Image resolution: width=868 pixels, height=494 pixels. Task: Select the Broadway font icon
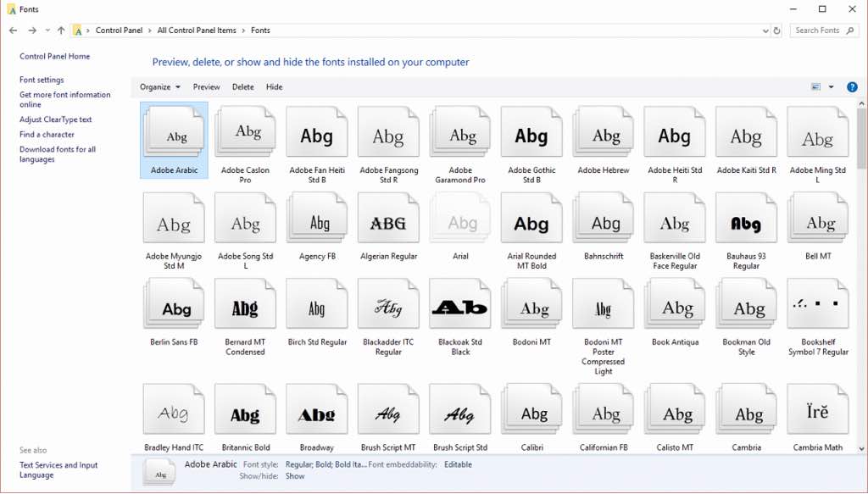point(317,409)
